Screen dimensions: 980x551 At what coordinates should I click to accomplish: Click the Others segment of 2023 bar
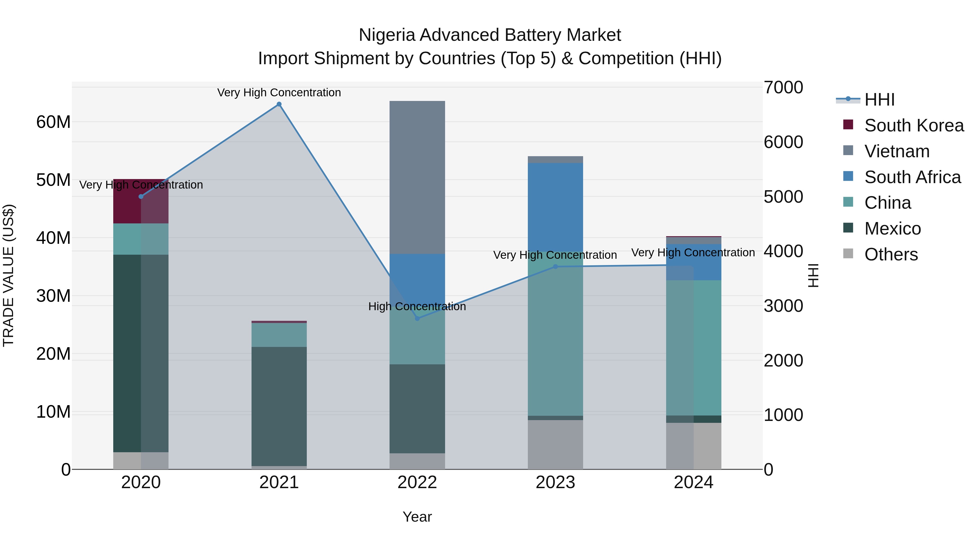click(x=555, y=445)
